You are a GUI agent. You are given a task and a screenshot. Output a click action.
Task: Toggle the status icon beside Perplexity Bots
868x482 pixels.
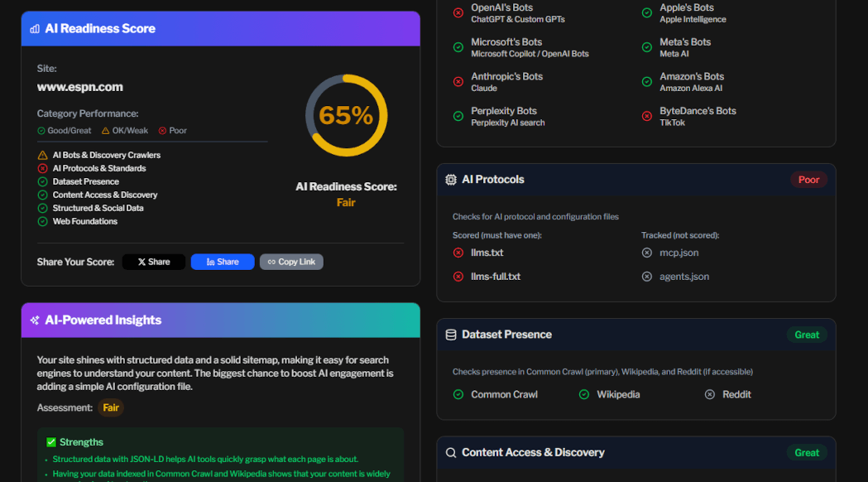point(458,116)
